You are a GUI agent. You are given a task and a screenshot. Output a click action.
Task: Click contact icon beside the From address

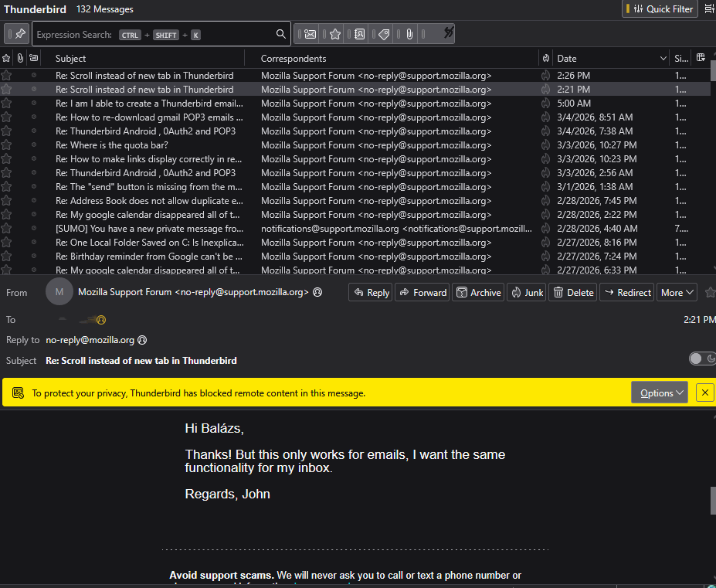[x=317, y=292]
